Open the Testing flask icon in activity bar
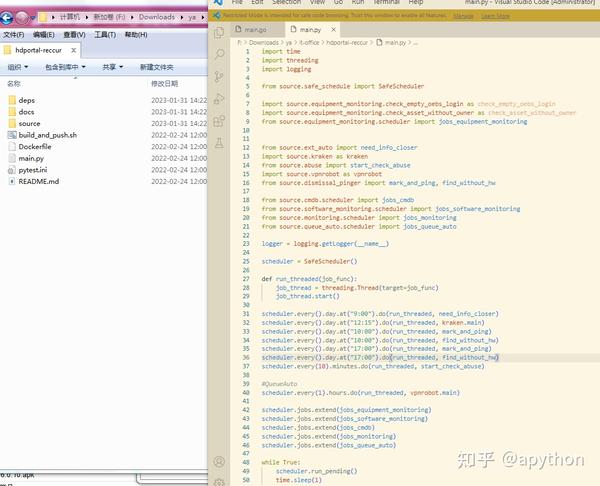 point(219,143)
